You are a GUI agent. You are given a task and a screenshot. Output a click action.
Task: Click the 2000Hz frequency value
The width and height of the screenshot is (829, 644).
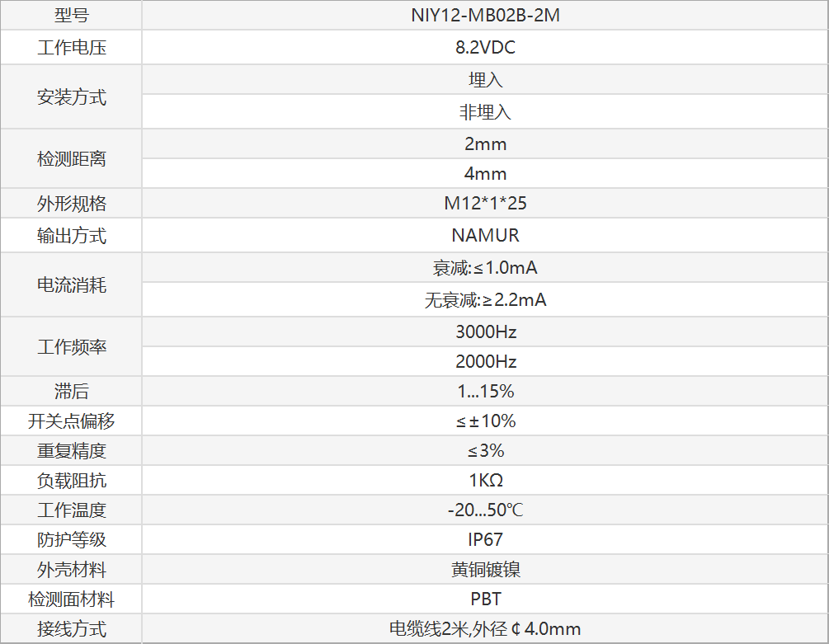[485, 362]
